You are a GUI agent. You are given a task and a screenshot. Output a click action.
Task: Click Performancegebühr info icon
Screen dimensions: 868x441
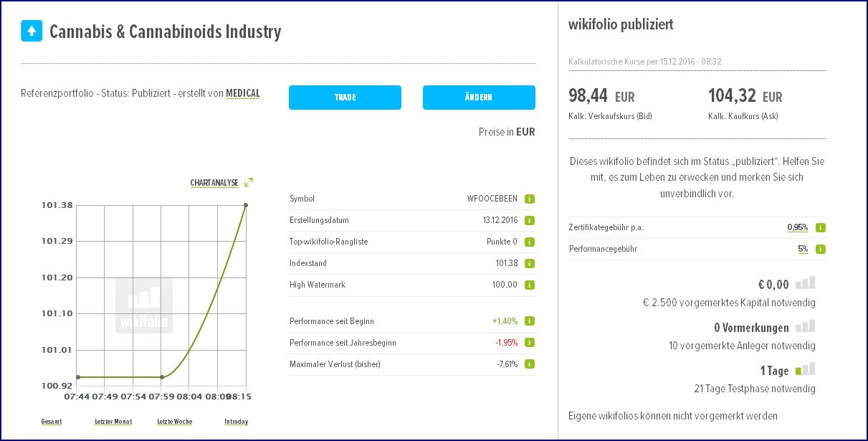[821, 250]
